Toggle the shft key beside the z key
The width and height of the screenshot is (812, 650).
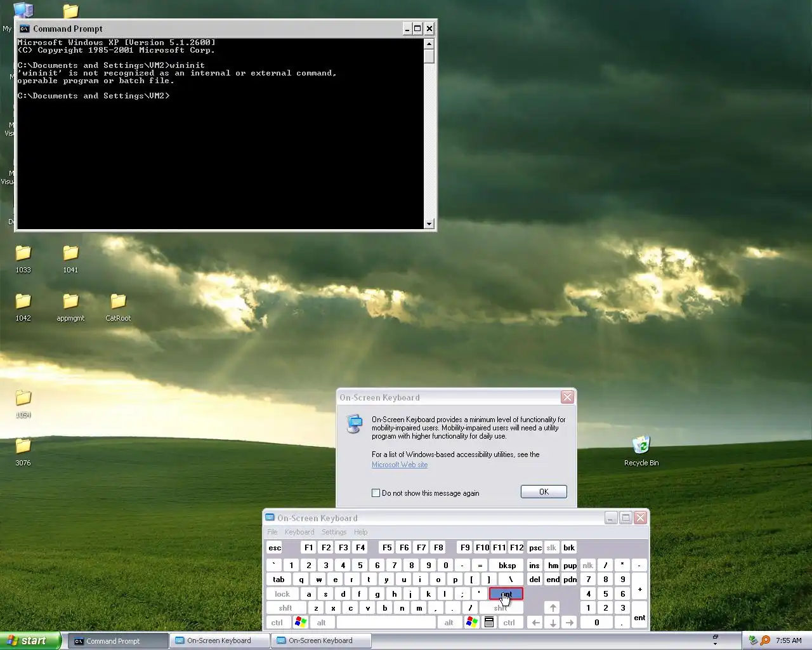[285, 608]
